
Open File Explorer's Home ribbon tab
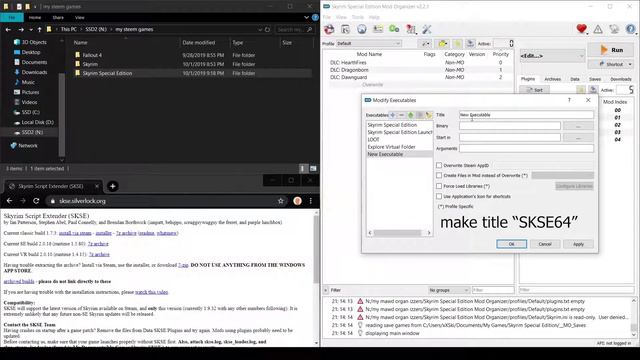[35, 18]
